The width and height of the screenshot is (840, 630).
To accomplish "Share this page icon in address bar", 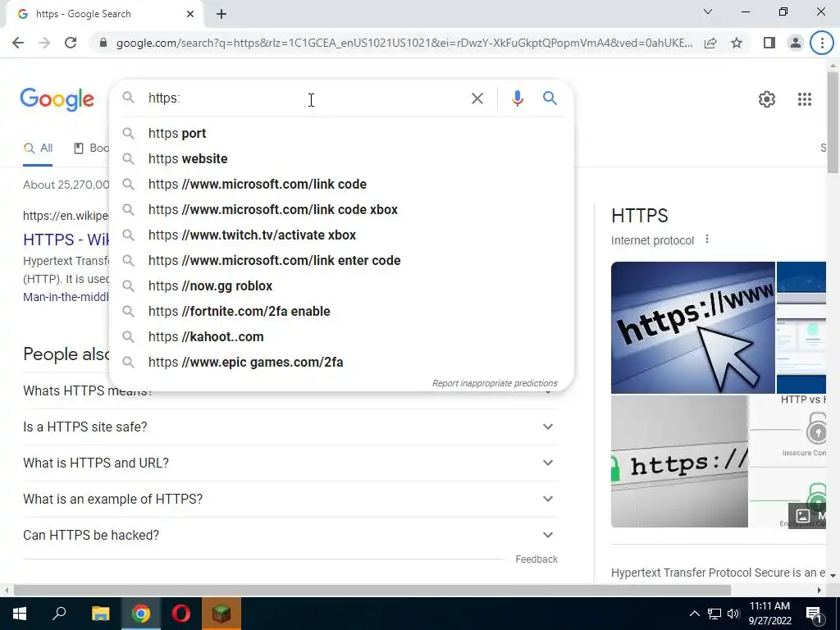I will coord(710,43).
